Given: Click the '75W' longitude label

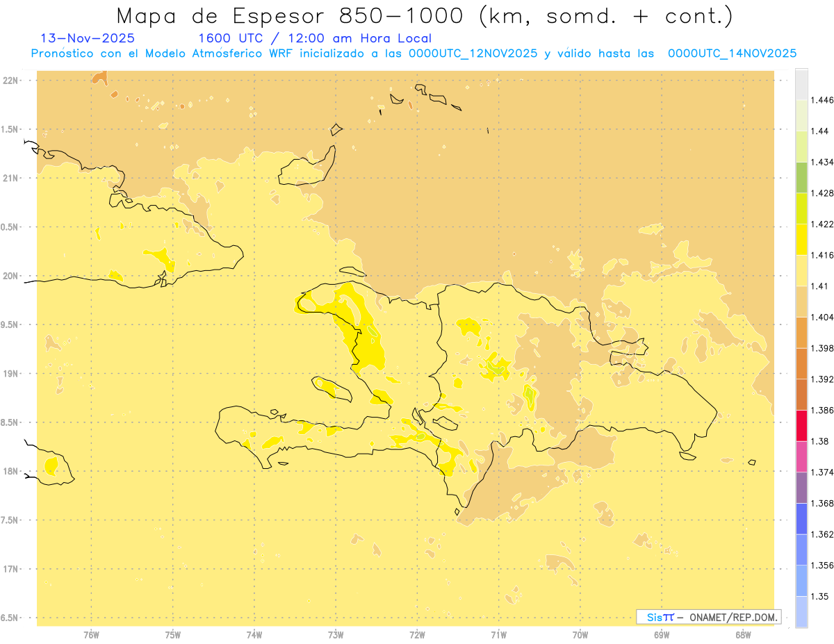Looking at the screenshot, I should (x=173, y=635).
